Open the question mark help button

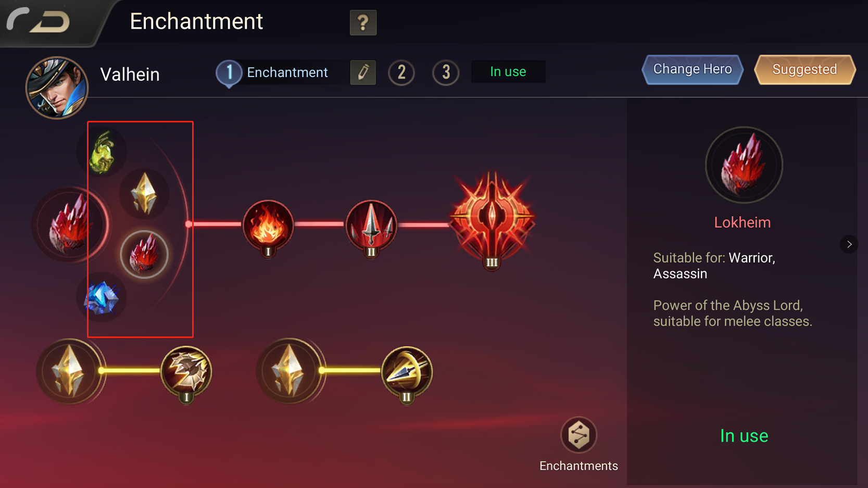(363, 22)
